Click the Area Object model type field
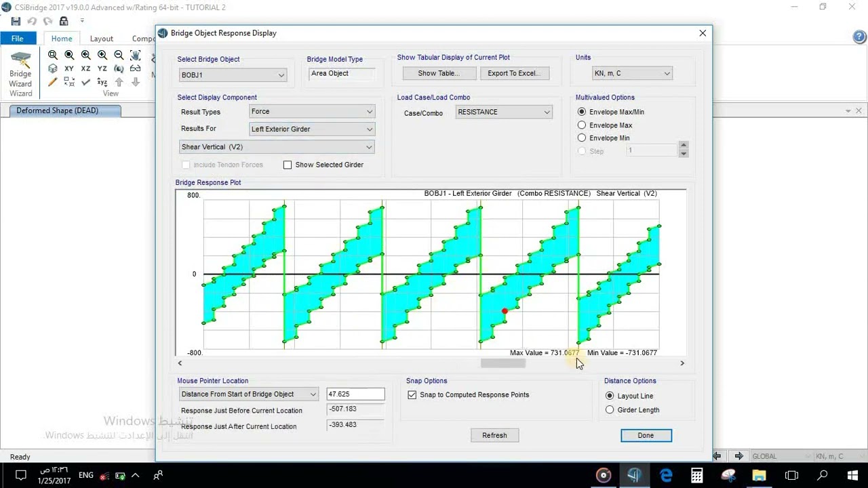 coord(342,75)
